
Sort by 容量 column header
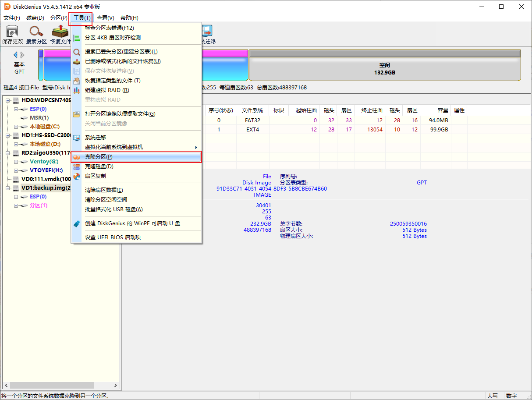(436, 110)
